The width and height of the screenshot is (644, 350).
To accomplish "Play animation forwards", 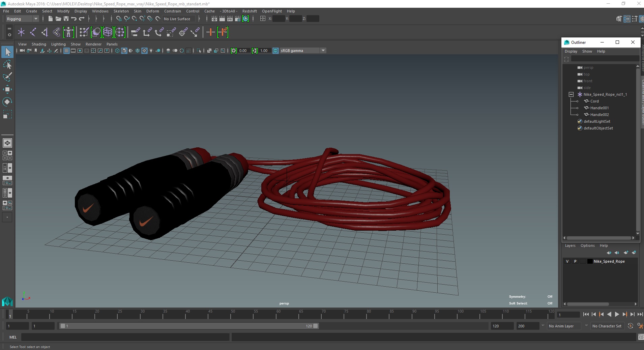I will click(x=617, y=314).
